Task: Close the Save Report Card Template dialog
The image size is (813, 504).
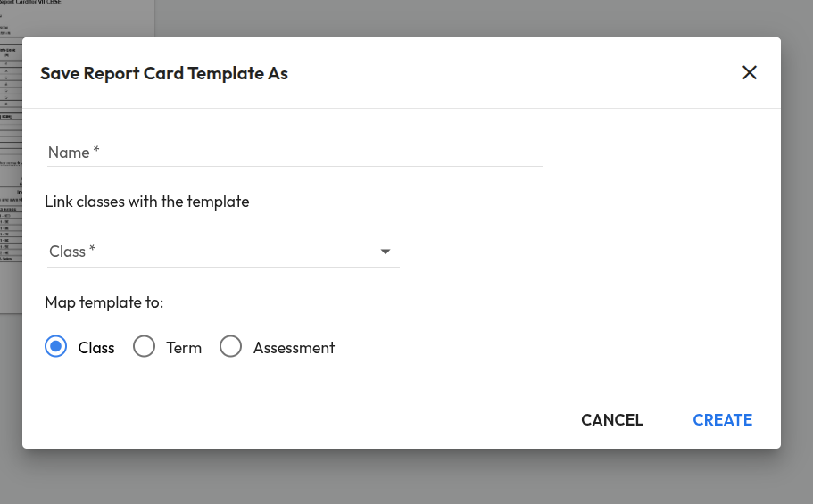Action: pyautogui.click(x=750, y=73)
